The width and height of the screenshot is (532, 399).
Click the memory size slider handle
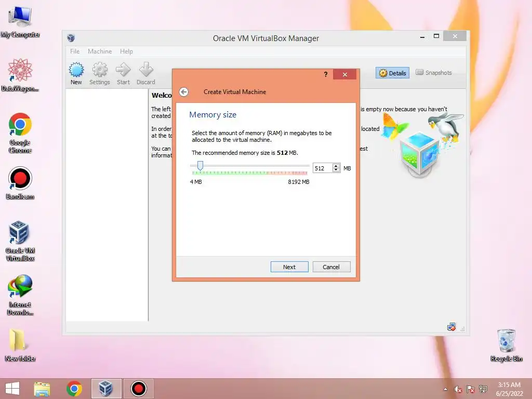click(x=200, y=166)
